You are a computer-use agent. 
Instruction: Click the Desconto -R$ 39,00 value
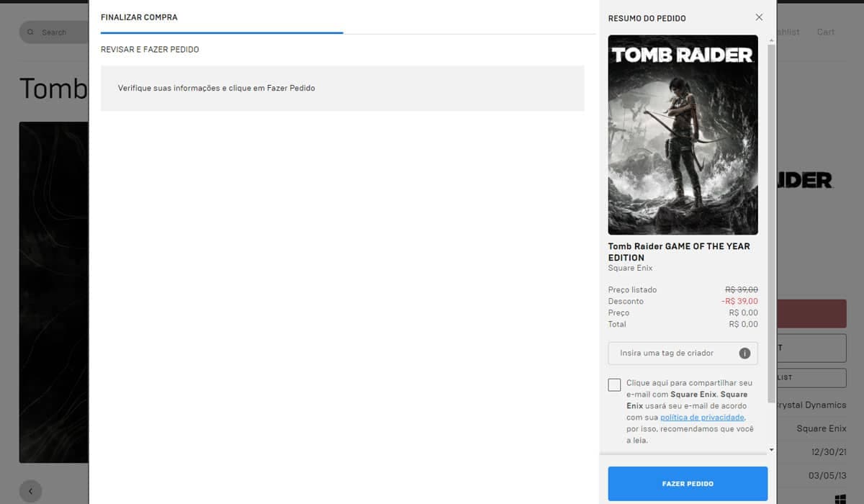[739, 302]
